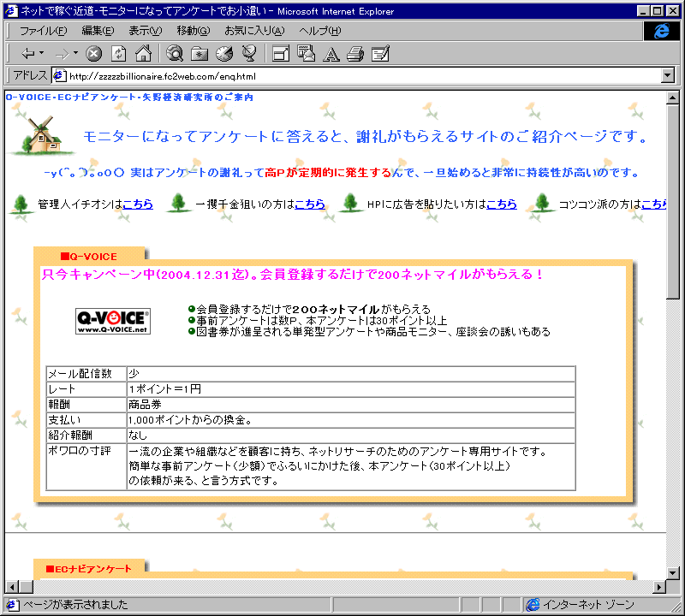Click the Forward arrow toolbar button

62,54
